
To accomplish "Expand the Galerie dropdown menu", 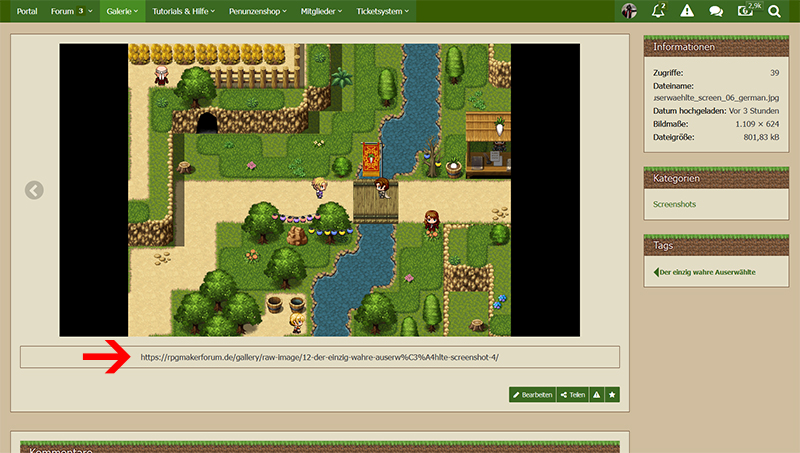I will tap(122, 11).
